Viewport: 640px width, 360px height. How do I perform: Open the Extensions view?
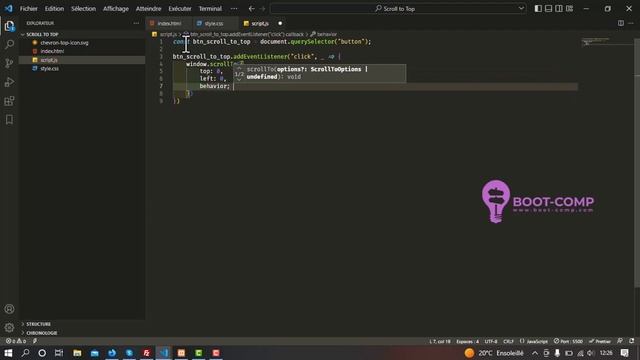point(9,101)
